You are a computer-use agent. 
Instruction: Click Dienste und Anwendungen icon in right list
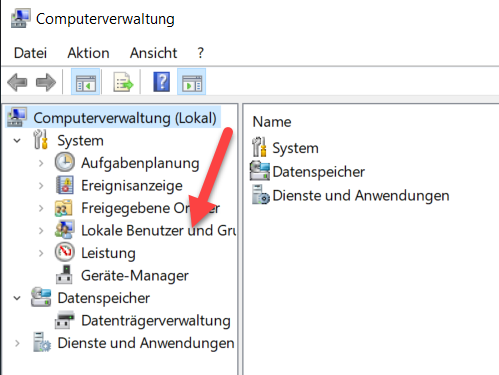coord(260,195)
